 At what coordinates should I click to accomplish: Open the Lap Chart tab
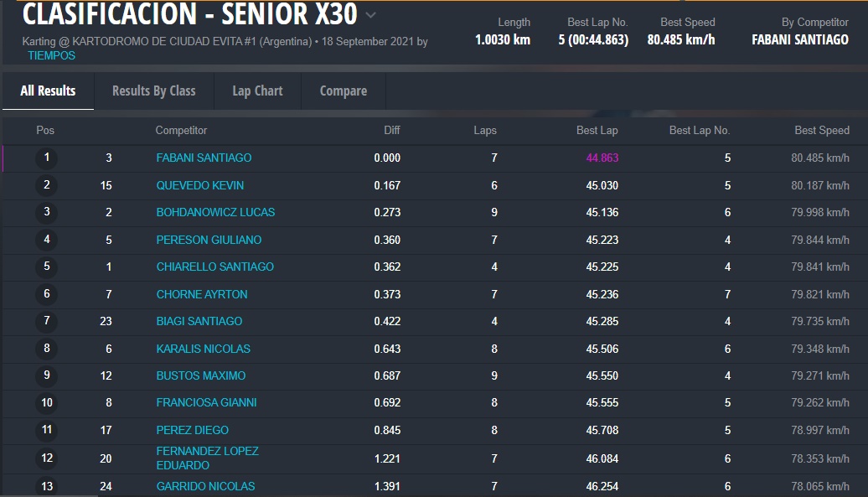257,91
